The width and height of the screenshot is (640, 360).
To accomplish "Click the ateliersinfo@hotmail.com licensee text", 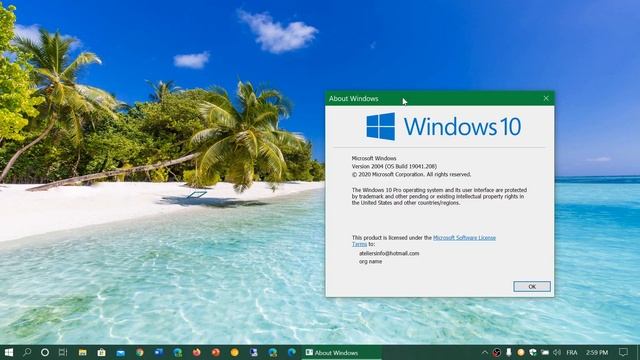I will pyautogui.click(x=389, y=253).
